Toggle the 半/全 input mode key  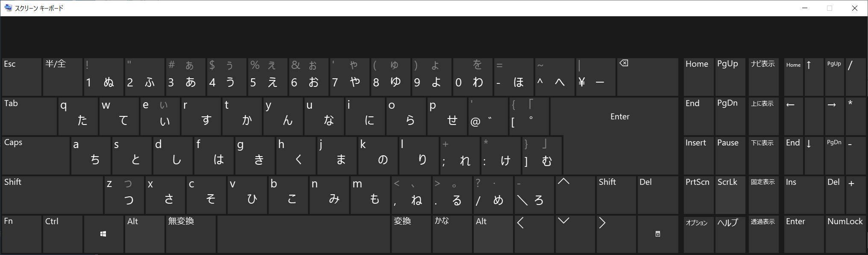tap(62, 77)
